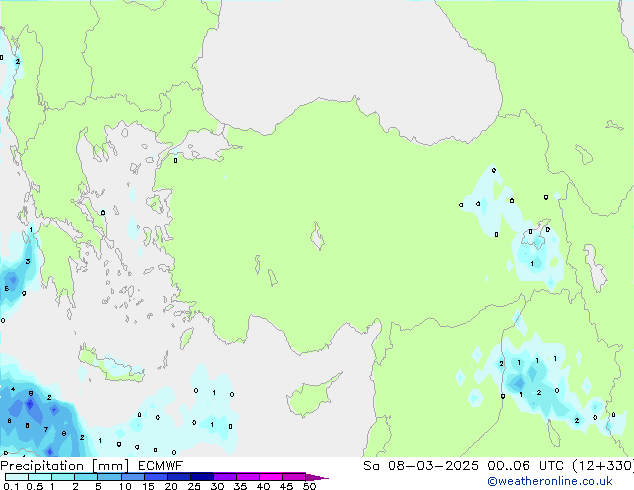Image resolution: width=634 pixels, height=490 pixels.
Task: Click the '(12+330)' forecast offset text
Action: (603, 466)
